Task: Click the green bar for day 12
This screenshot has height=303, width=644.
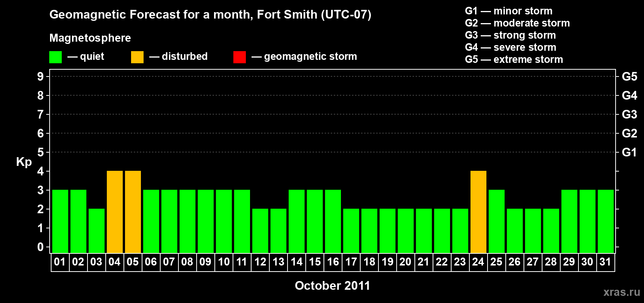Action: (x=260, y=231)
